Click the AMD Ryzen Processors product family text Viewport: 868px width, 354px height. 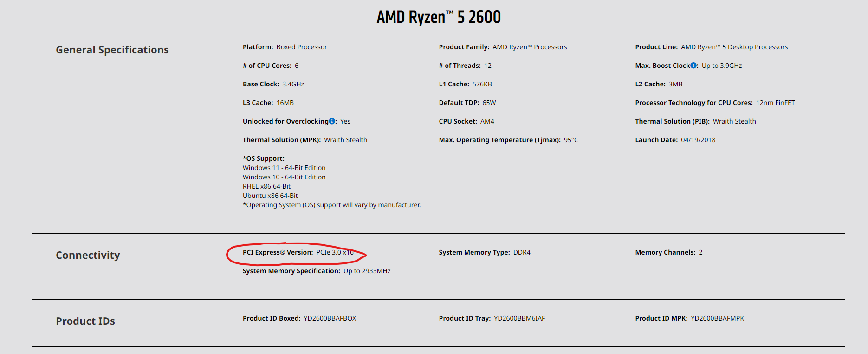(530, 47)
